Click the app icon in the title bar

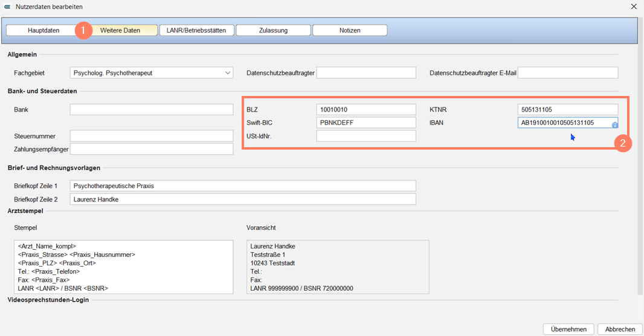7,7
